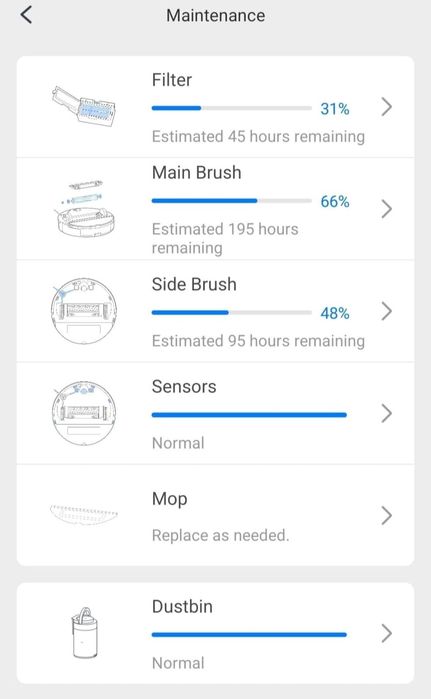This screenshot has width=431, height=699.
Task: Select the Filter maintenance label
Action: point(172,80)
